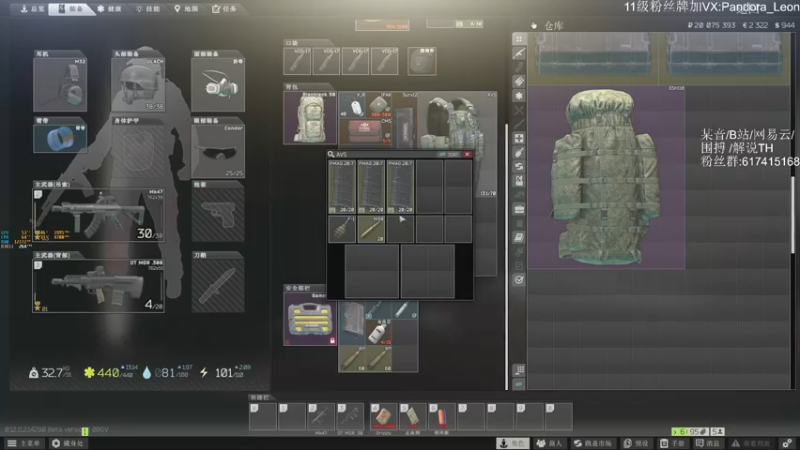Close the AVS container window
The width and height of the screenshot is (800, 450).
coord(467,154)
